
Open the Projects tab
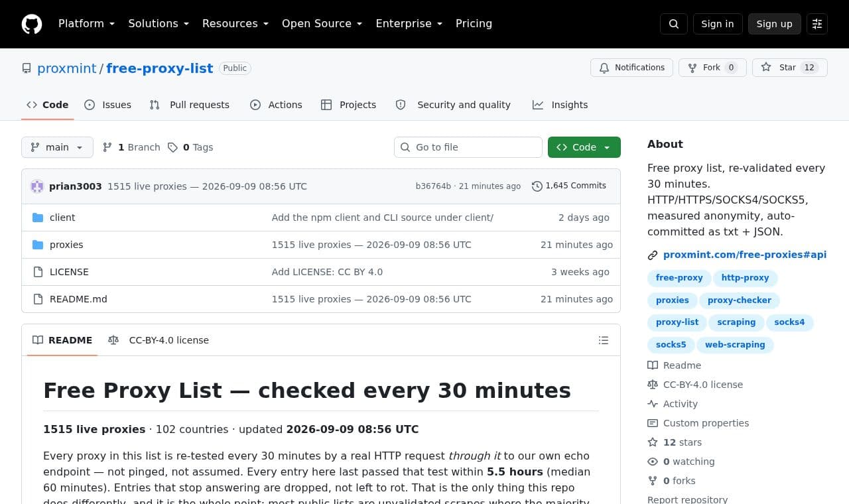(x=349, y=105)
